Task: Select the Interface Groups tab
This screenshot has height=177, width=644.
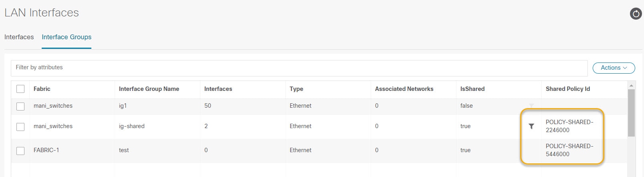Action: coord(67,37)
